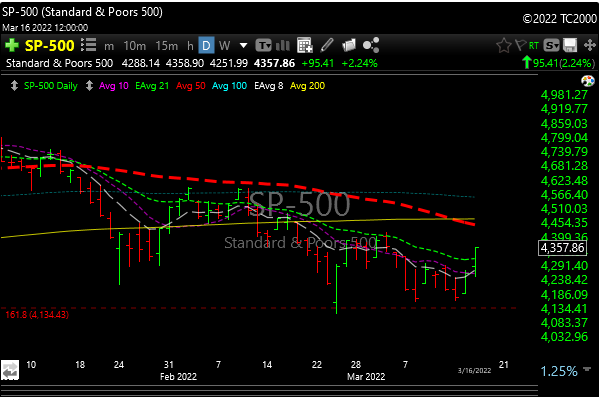Click the Avg 10 indicator label
Image resolution: width=599 pixels, height=397 pixels.
[x=114, y=86]
